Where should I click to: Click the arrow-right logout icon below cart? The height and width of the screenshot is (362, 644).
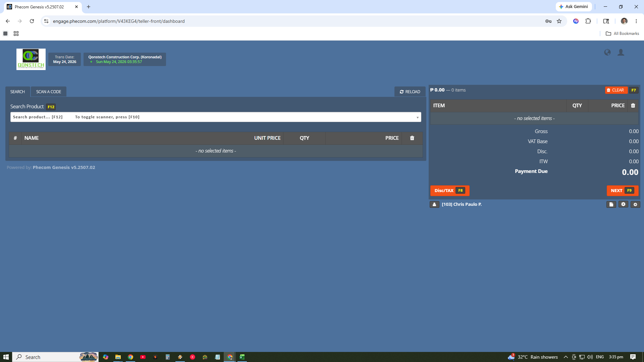tap(635, 204)
